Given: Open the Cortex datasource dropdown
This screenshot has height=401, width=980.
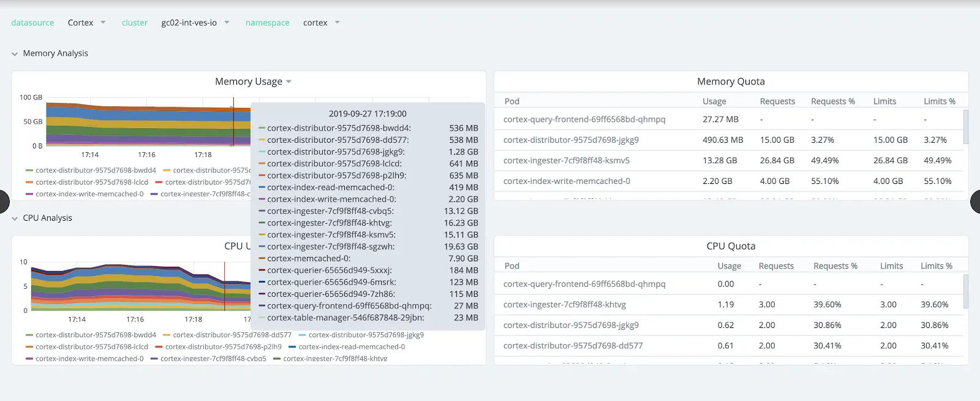Looking at the screenshot, I should coord(86,23).
